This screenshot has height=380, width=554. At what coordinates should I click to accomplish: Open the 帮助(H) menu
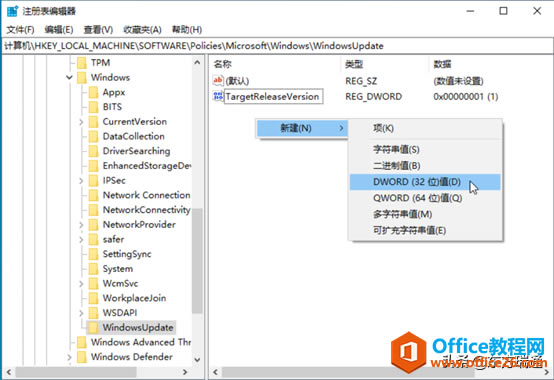[x=187, y=30]
